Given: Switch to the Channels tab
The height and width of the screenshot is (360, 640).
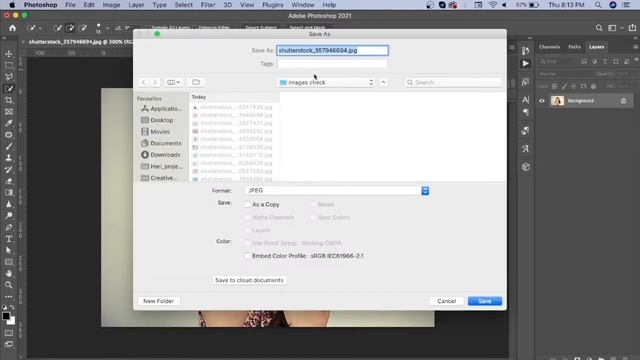Looking at the screenshot, I should pyautogui.click(x=549, y=47).
